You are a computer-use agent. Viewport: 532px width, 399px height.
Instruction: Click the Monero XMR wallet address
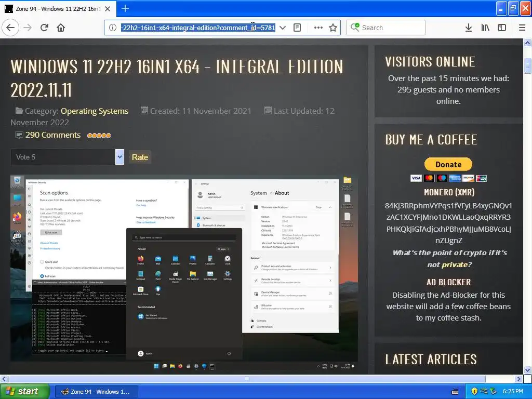click(x=448, y=223)
